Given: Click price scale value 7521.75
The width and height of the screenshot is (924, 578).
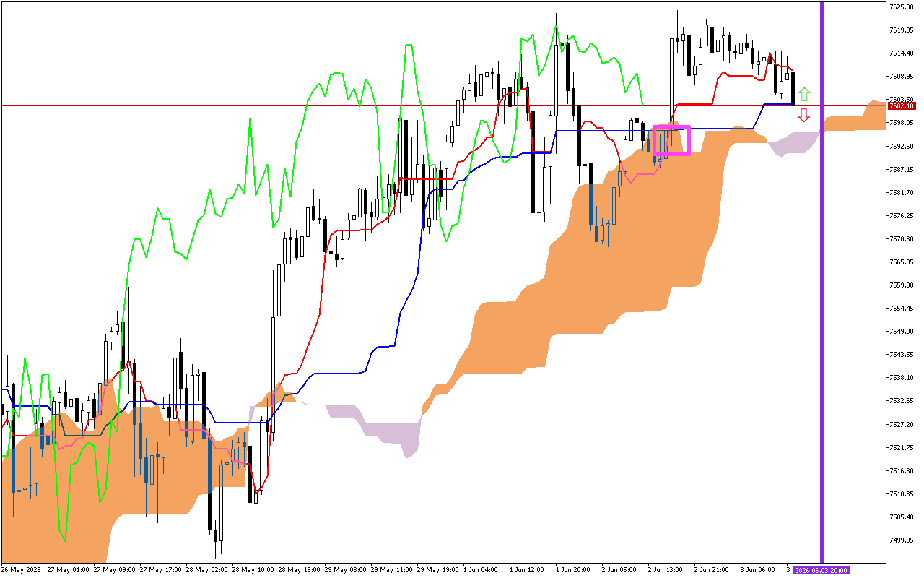Looking at the screenshot, I should [x=901, y=447].
